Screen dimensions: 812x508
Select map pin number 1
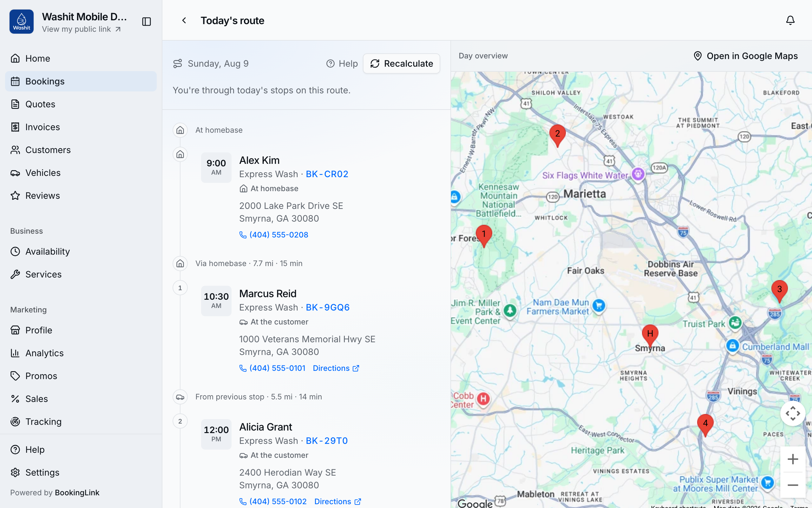pos(484,236)
